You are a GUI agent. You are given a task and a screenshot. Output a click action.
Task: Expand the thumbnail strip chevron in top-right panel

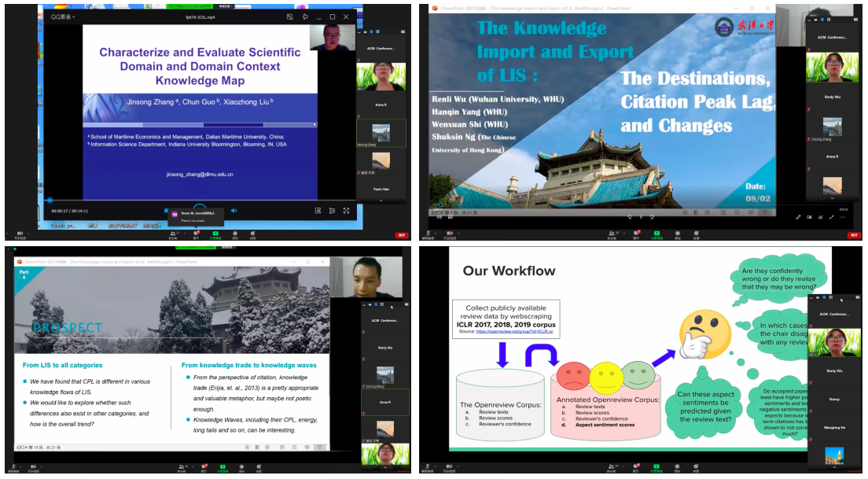point(832,200)
